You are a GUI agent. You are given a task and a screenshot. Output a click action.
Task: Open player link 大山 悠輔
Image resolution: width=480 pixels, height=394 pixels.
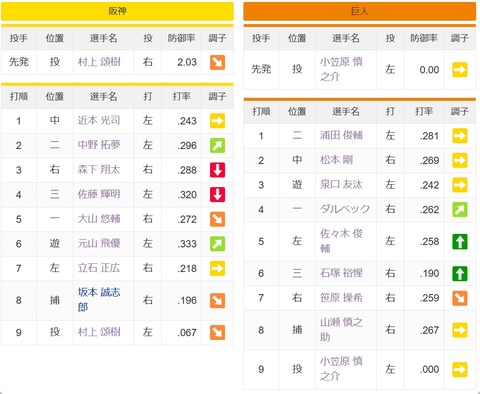tap(99, 219)
